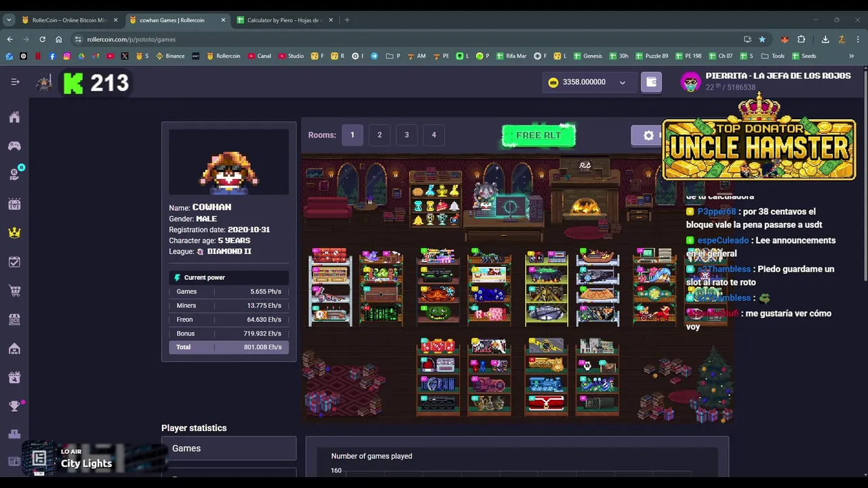This screenshot has width=868, height=488.
Task: Bookmark this page with the star icon
Action: click(x=762, y=39)
